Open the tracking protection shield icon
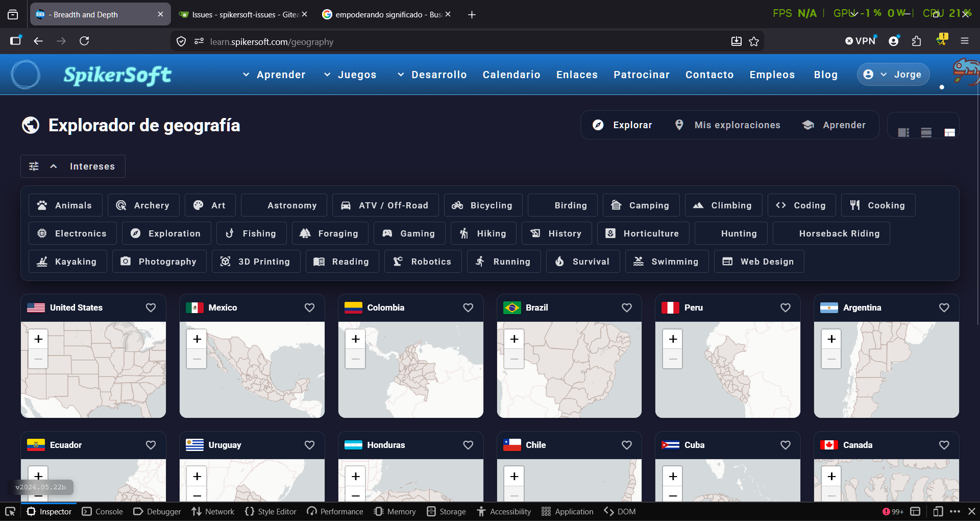The image size is (980, 521). [181, 41]
